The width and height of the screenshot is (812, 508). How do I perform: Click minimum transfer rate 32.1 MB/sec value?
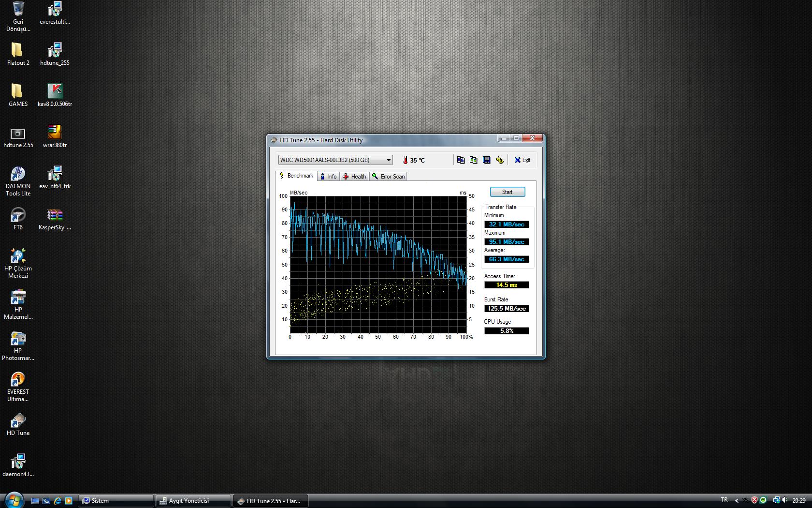coord(507,224)
